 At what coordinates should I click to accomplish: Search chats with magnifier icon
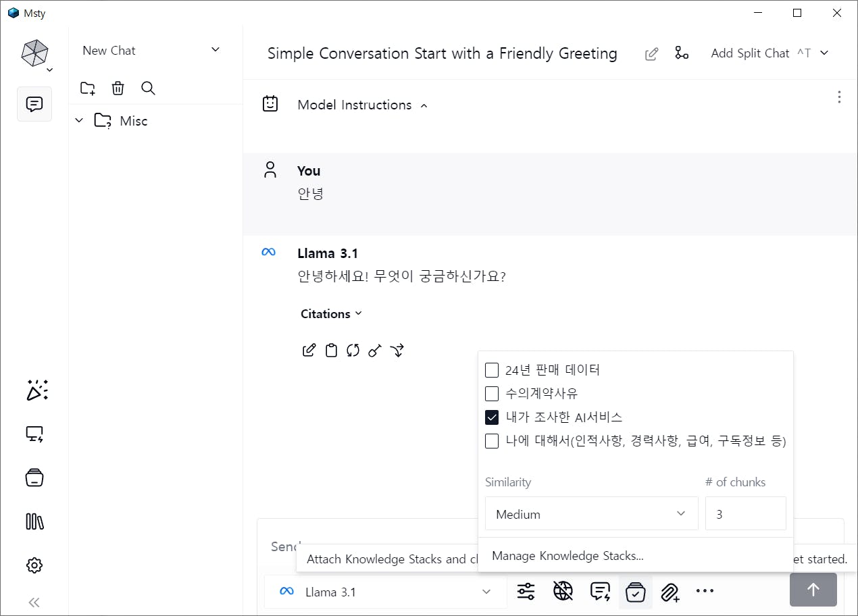(x=148, y=88)
